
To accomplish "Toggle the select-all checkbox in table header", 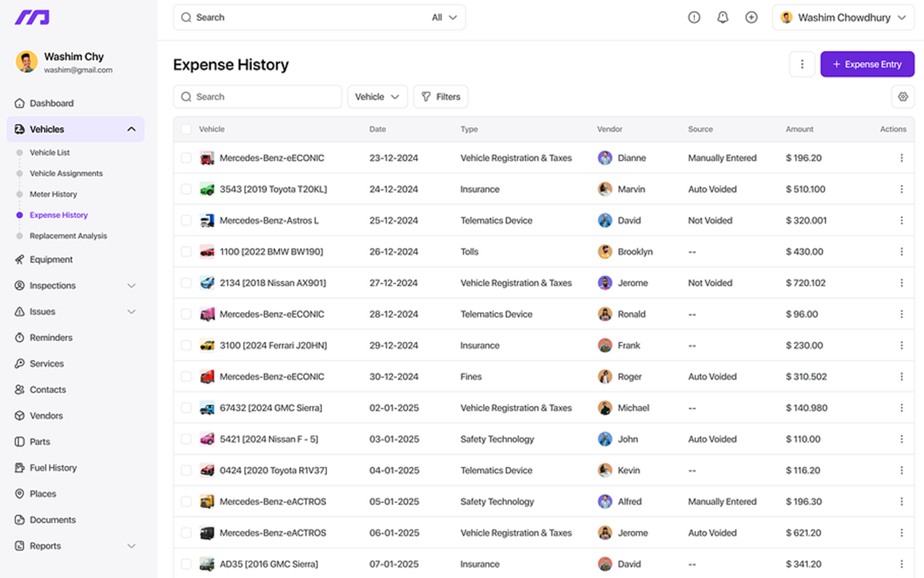I will (x=186, y=129).
